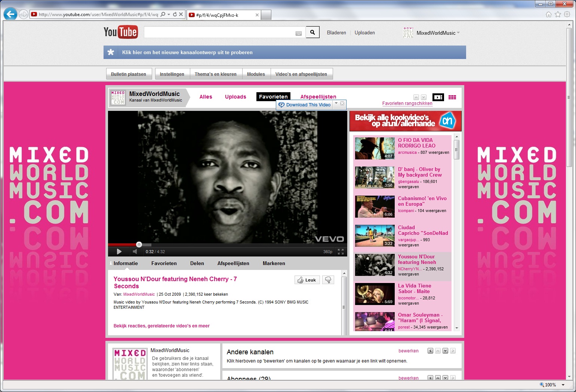The width and height of the screenshot is (576, 392).
Task: Mute the video using the speaker icon
Action: click(135, 252)
